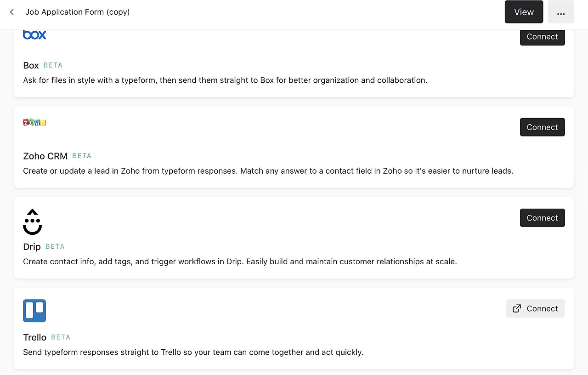The height and width of the screenshot is (375, 588).
Task: Click the Box integration name
Action: 31,65
